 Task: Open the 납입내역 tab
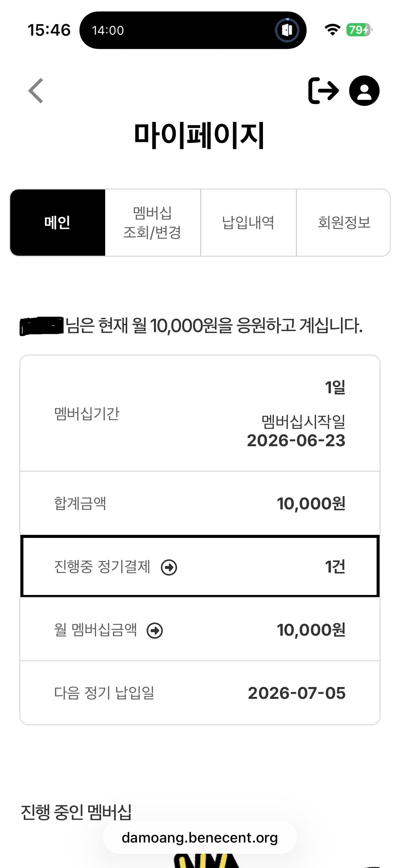click(x=248, y=222)
